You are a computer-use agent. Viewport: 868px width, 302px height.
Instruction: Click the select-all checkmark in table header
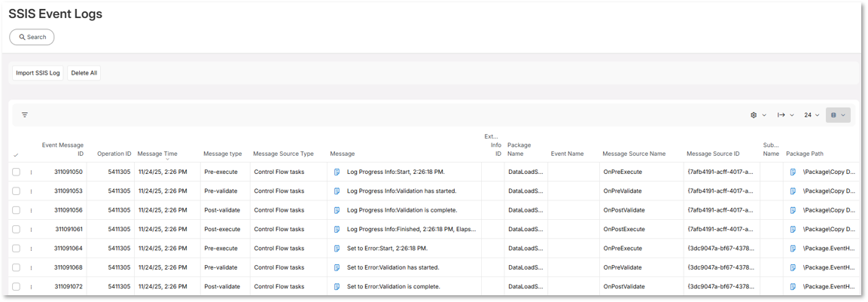(x=16, y=154)
